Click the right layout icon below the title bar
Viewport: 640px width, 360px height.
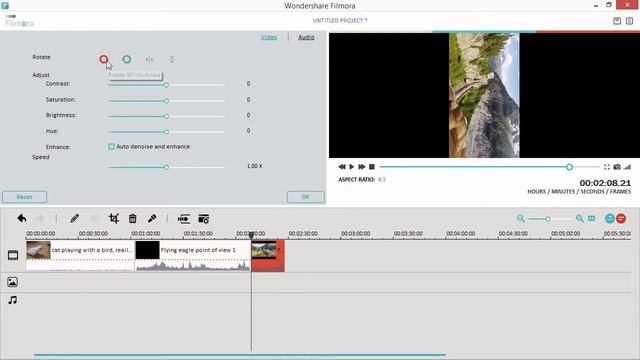tap(629, 21)
